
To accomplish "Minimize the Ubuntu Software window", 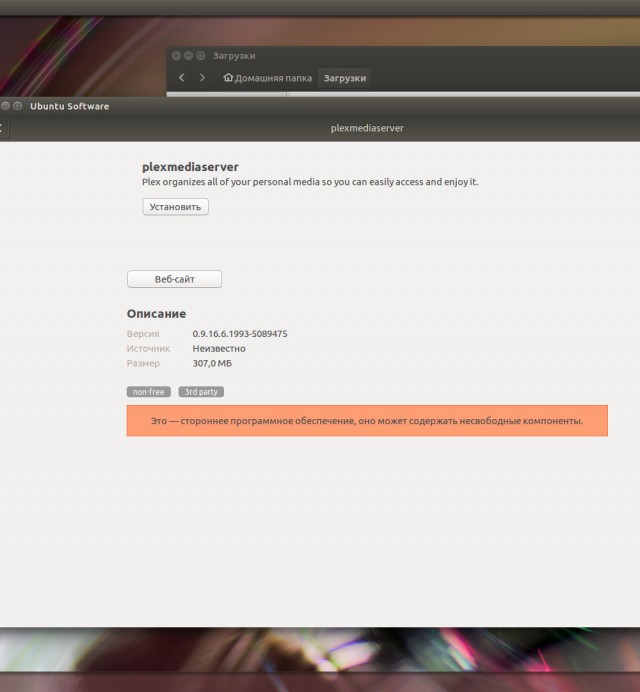I will (5, 106).
